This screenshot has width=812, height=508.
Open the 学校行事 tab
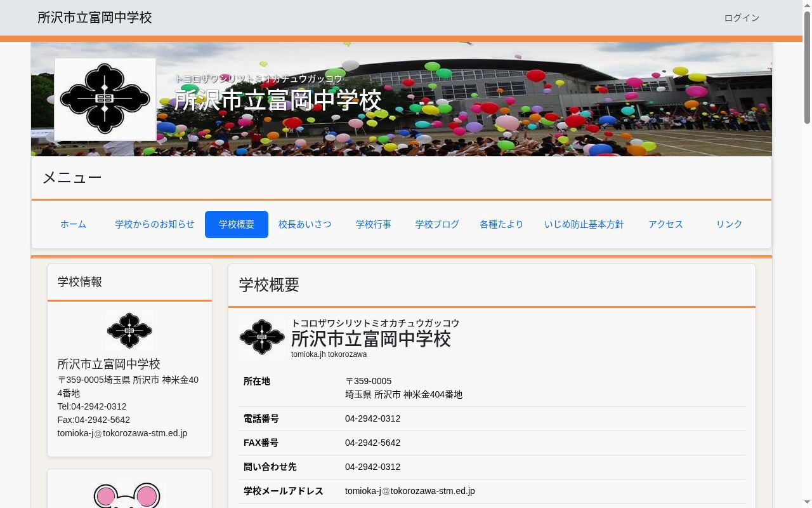[x=374, y=224]
